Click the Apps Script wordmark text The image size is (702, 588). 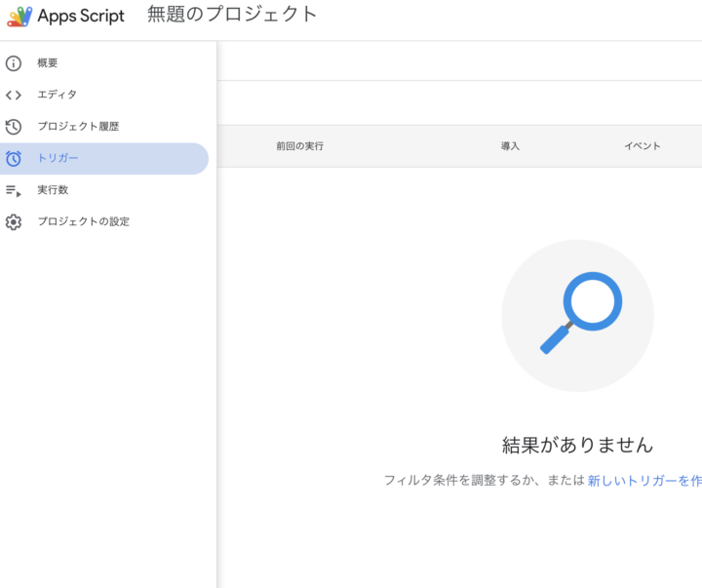pos(81,17)
